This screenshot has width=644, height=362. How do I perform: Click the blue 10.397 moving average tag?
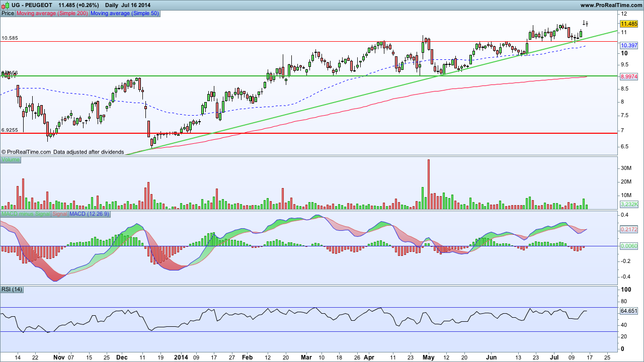(x=629, y=45)
